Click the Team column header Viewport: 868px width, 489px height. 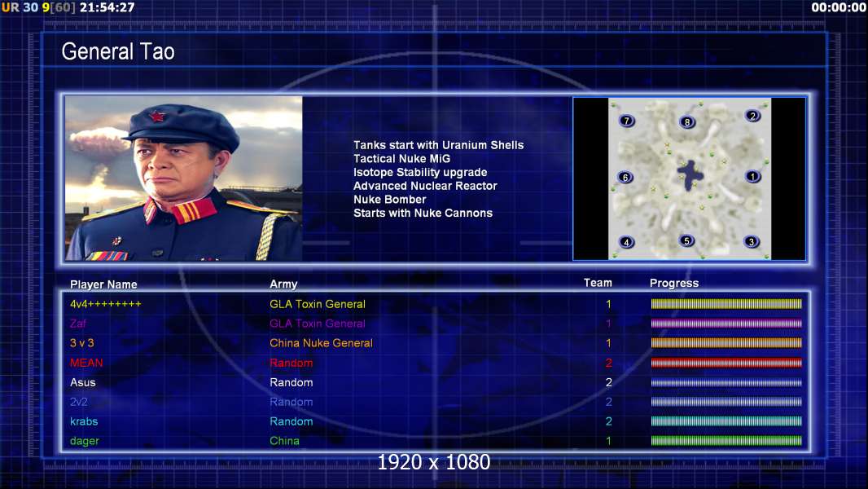tap(598, 283)
